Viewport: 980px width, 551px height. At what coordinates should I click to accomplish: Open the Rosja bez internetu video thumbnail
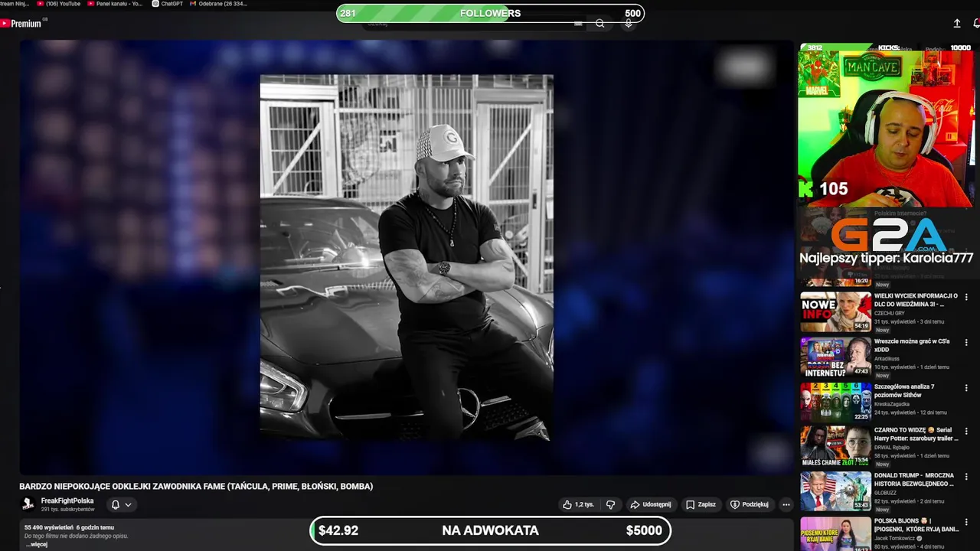[835, 357]
